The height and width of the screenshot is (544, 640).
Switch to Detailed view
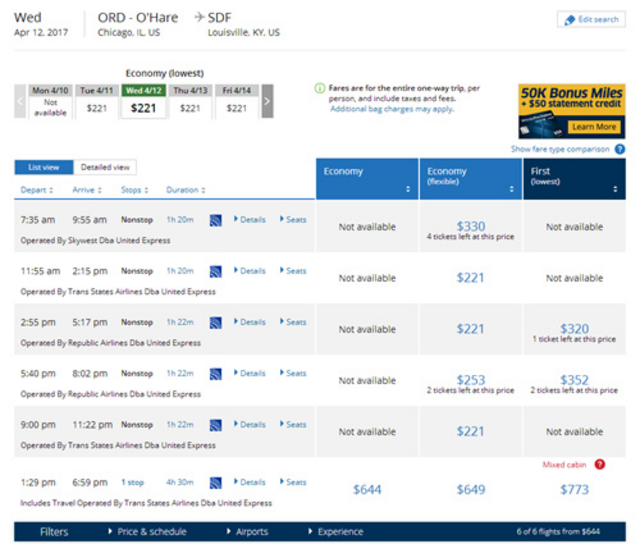coord(105,167)
